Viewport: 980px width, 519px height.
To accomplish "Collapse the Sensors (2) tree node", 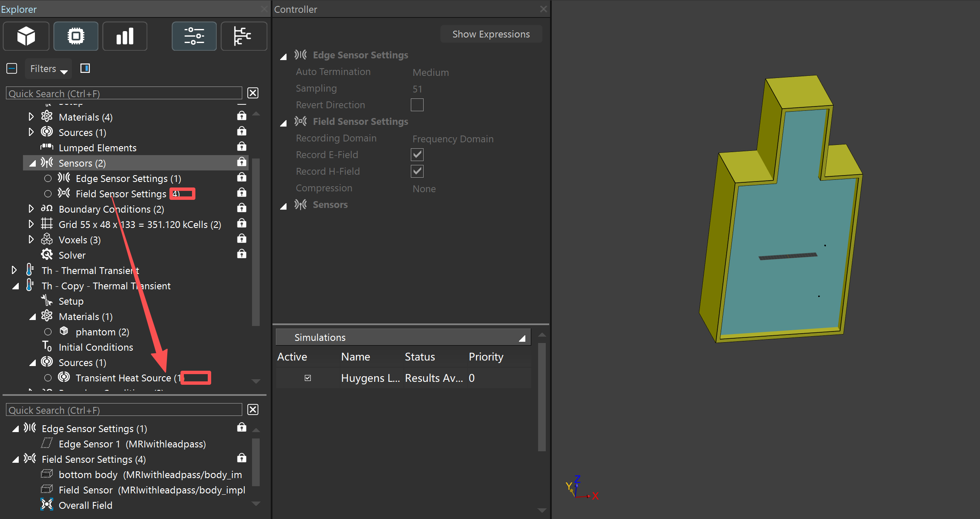I will tap(32, 163).
